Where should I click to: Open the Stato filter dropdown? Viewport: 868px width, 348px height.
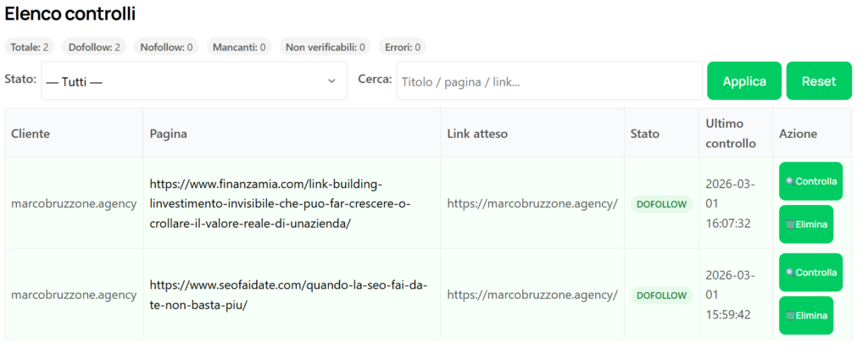tap(193, 80)
